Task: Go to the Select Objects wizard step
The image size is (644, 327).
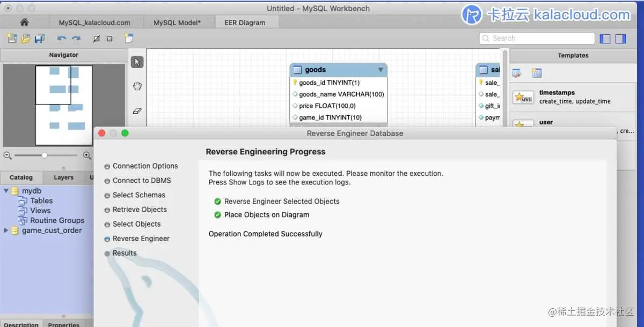Action: tap(136, 224)
